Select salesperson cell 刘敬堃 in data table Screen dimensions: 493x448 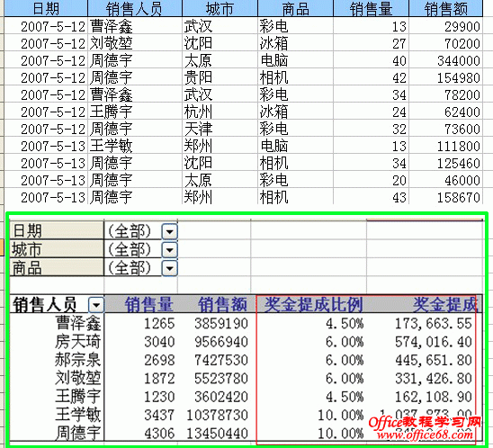(135, 43)
